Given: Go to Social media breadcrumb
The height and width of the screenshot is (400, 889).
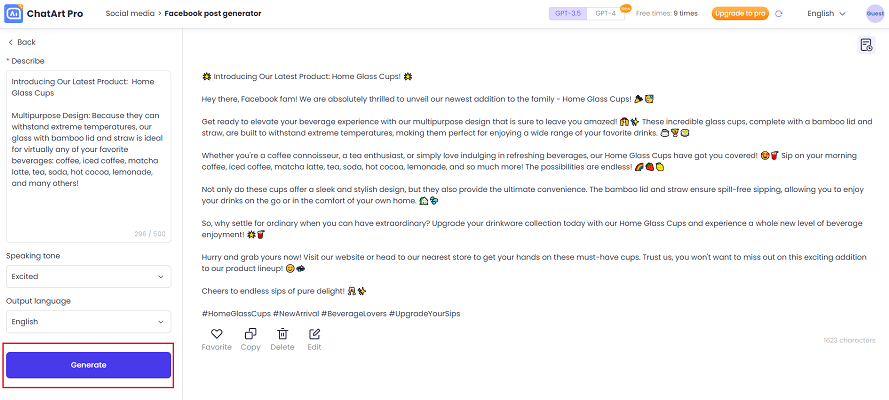Looking at the screenshot, I should (130, 14).
